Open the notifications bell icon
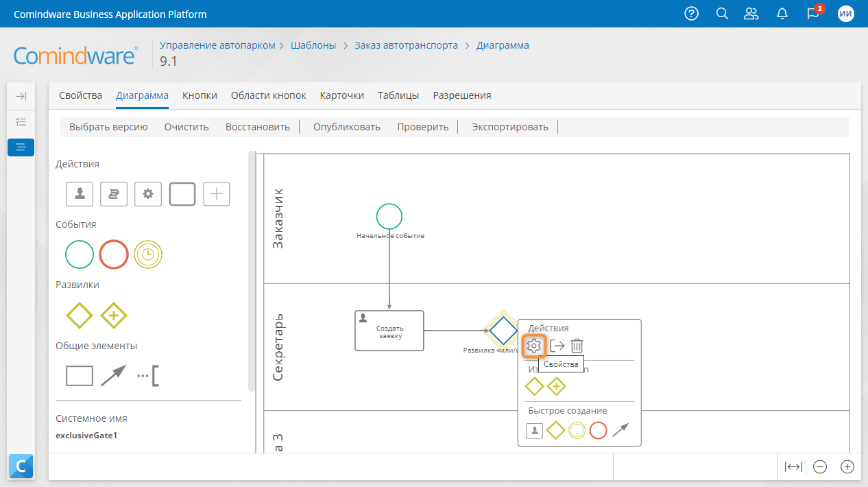Image resolution: width=868 pixels, height=487 pixels. (782, 14)
